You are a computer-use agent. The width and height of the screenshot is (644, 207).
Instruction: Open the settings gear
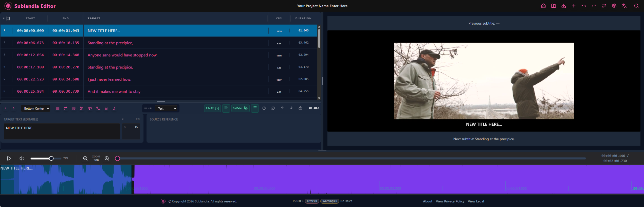(x=614, y=6)
